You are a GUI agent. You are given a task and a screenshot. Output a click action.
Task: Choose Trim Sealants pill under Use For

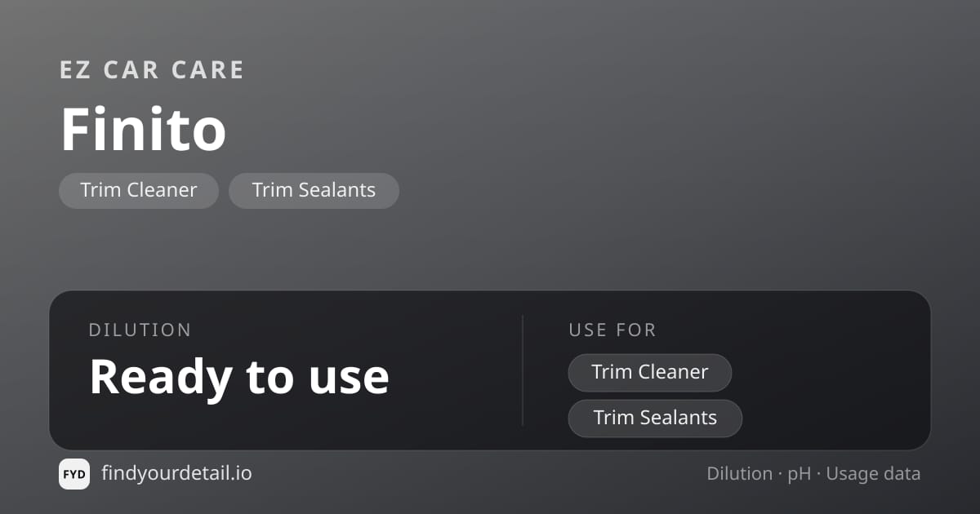click(x=655, y=418)
